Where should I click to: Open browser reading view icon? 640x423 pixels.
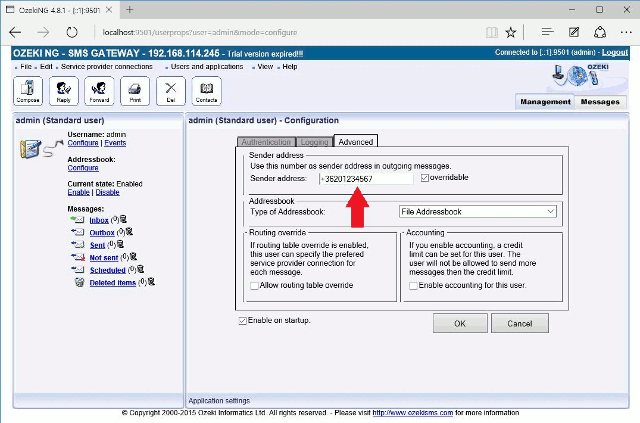tap(492, 32)
